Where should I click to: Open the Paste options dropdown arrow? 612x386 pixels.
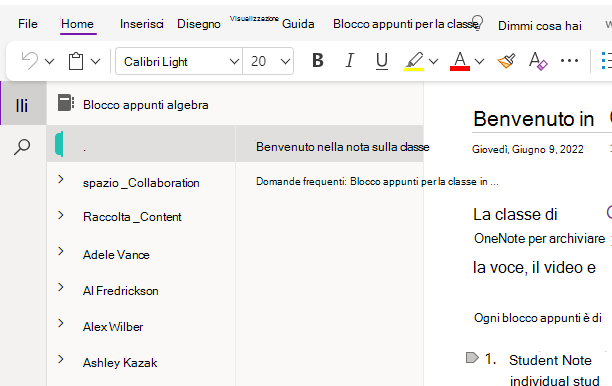(x=96, y=61)
